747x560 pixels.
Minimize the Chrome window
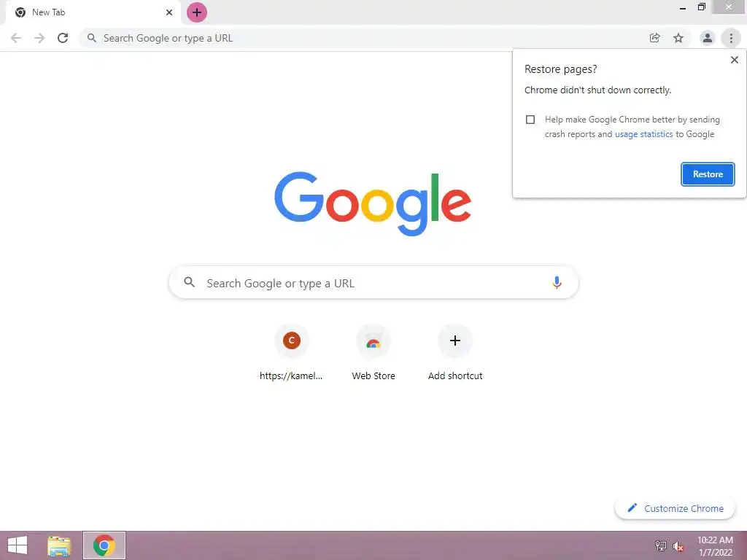coord(683,8)
